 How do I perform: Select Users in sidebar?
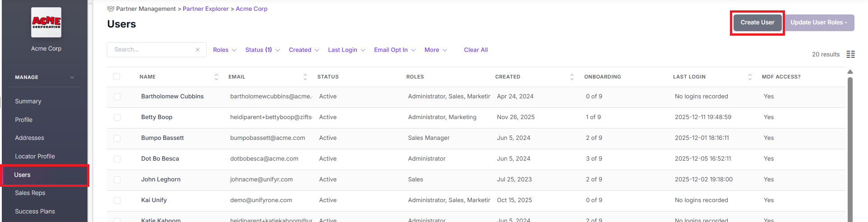point(45,175)
